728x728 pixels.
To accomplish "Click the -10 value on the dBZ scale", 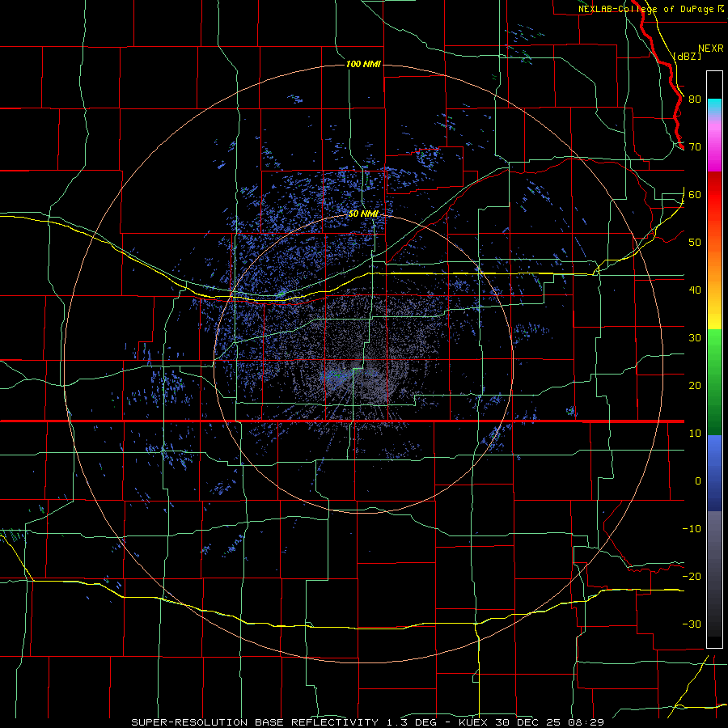I will click(x=692, y=529).
